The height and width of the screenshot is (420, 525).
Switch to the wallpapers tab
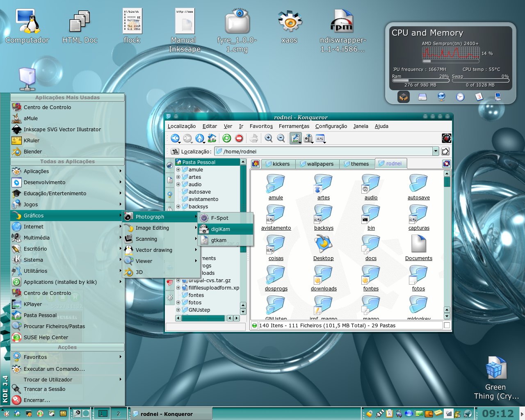pos(317,164)
